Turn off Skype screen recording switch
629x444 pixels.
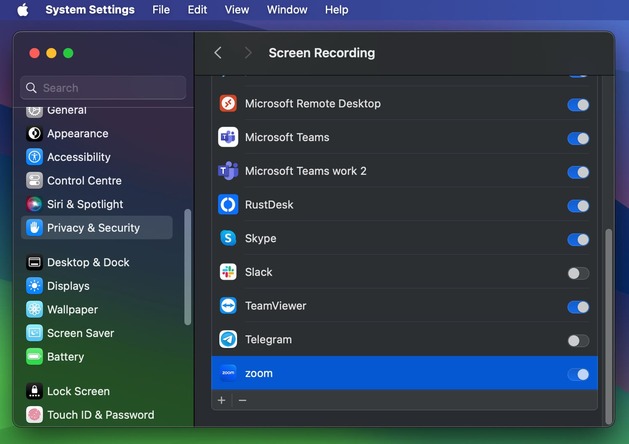click(x=578, y=239)
